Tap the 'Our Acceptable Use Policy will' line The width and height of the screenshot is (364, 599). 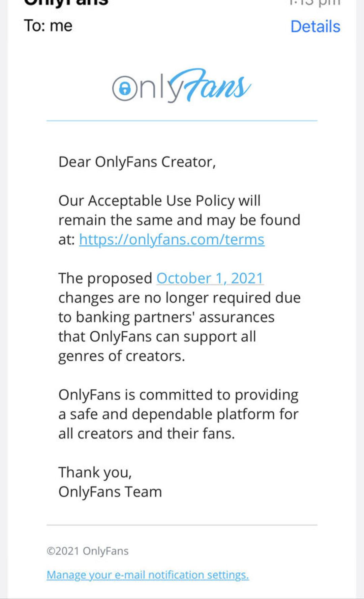pyautogui.click(x=159, y=201)
